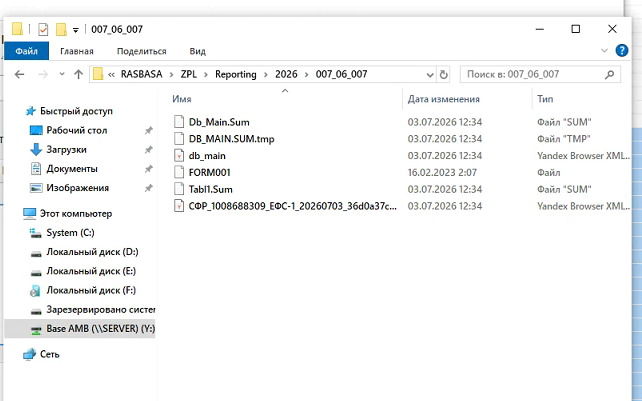
Task: Click the 03.07.2026 12:34 date of Tabl1.Sum
Action: (x=445, y=189)
